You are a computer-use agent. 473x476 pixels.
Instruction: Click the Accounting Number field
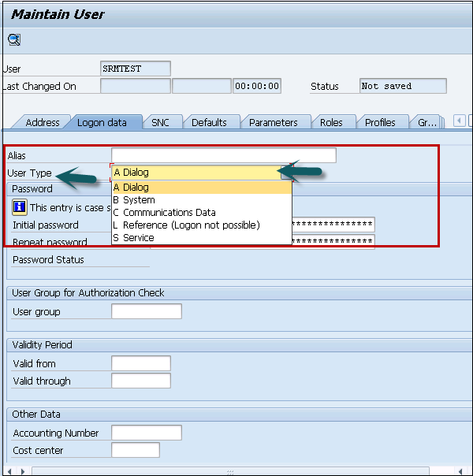147,433
